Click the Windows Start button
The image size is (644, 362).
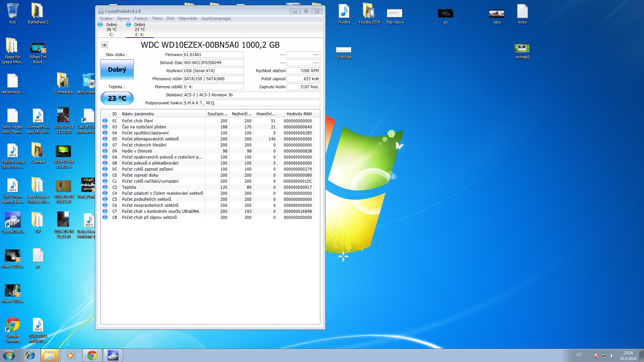9,355
